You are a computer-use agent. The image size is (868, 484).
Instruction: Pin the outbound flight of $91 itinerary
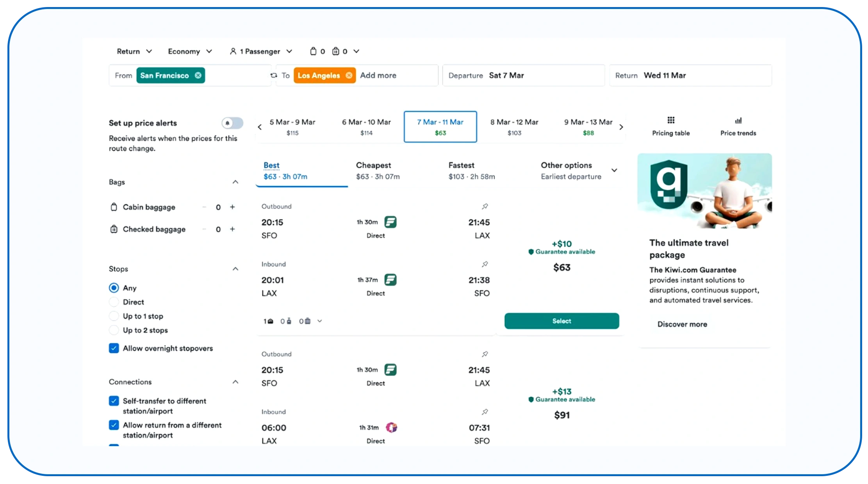tap(485, 354)
